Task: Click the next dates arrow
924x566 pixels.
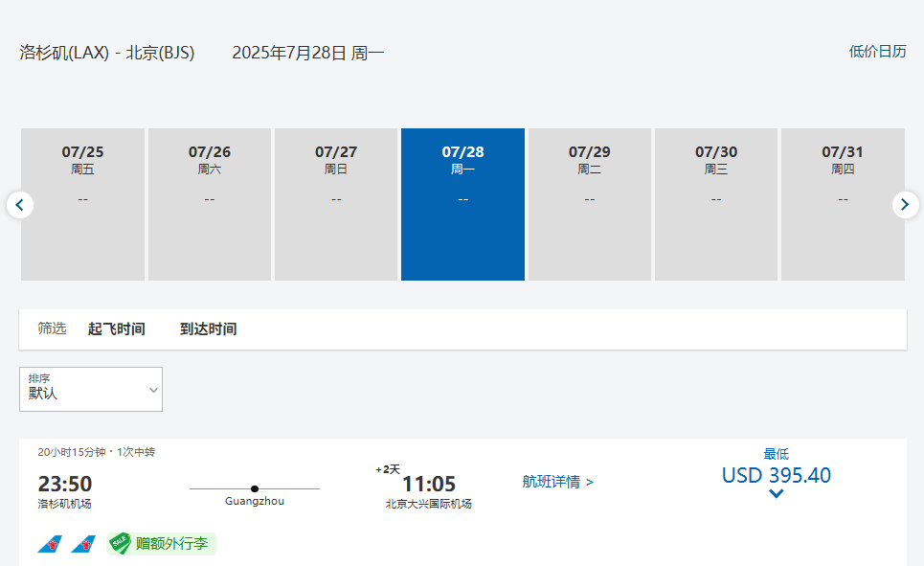Action: tap(905, 205)
